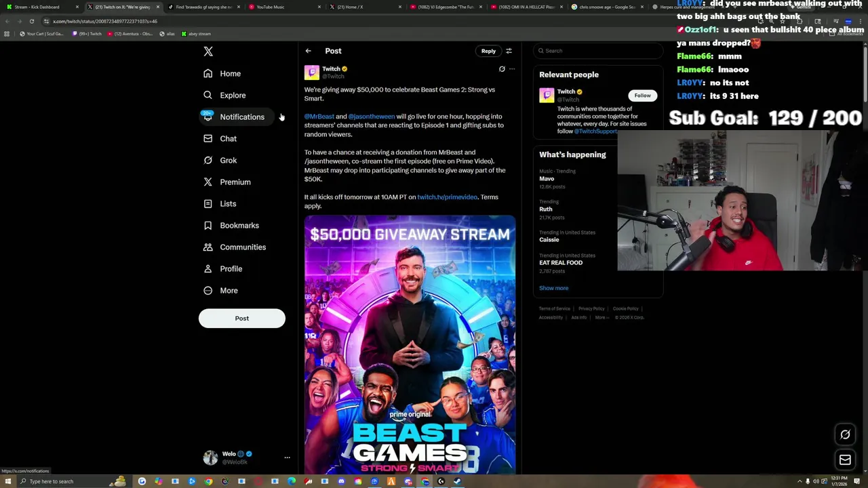Click browser reload button

(31, 21)
